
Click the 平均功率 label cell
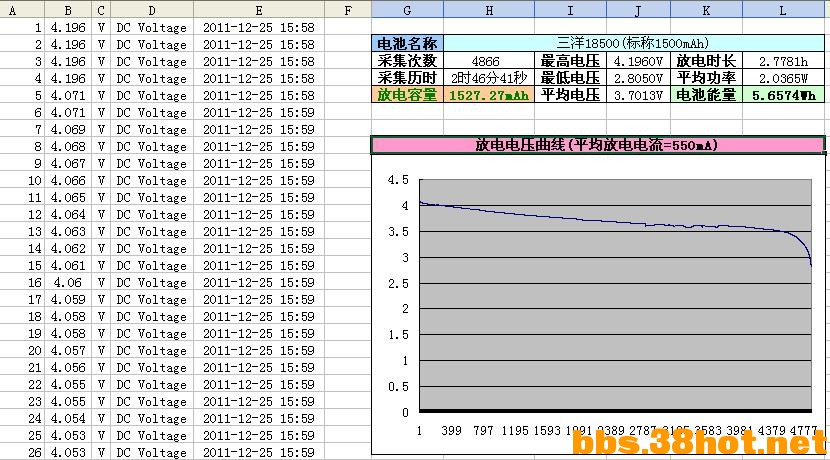click(706, 78)
